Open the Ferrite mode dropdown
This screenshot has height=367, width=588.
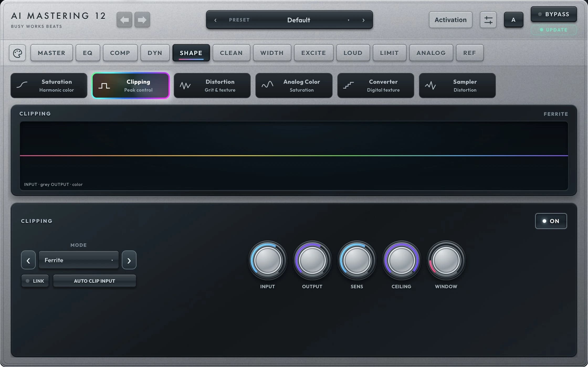pos(79,260)
